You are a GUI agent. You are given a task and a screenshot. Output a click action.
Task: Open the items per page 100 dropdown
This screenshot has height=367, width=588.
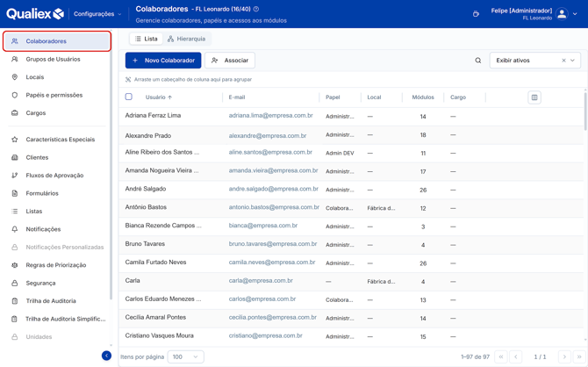[186, 356]
